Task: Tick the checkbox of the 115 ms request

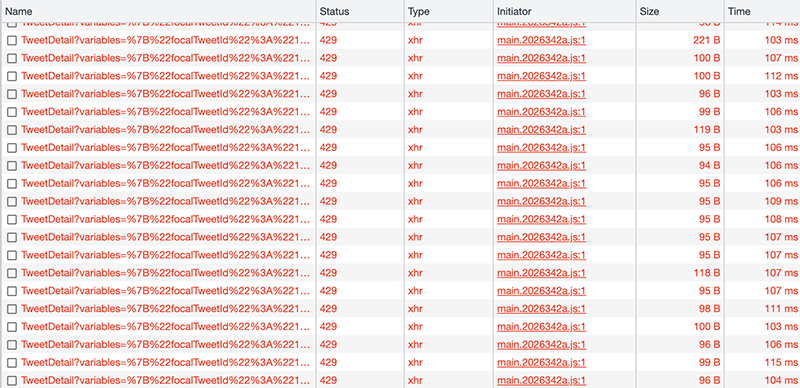Action: click(x=12, y=362)
